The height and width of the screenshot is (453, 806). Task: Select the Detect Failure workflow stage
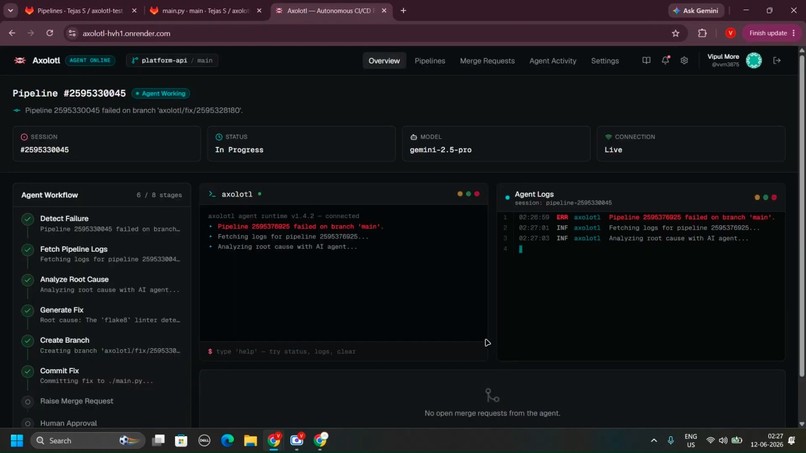(102, 224)
